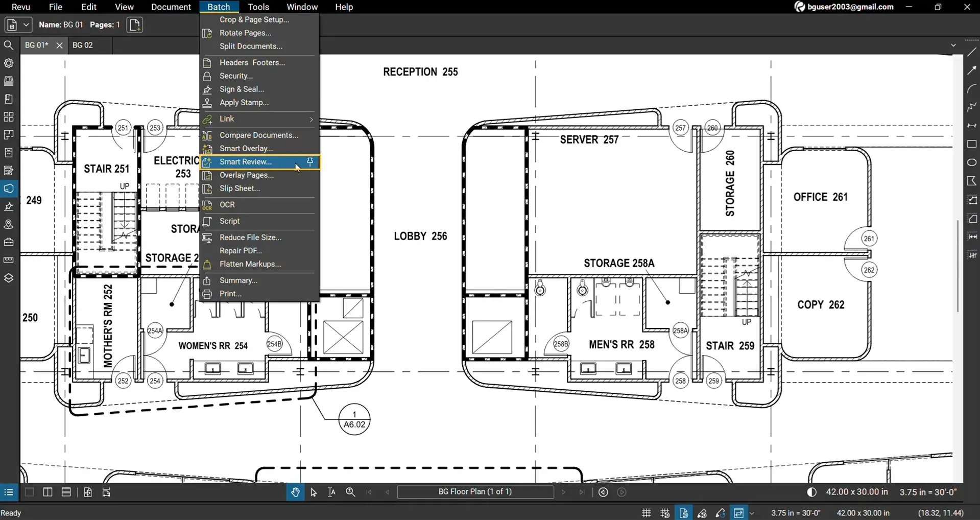The width and height of the screenshot is (980, 520).
Task: Expand the Link submenu
Action: (259, 119)
